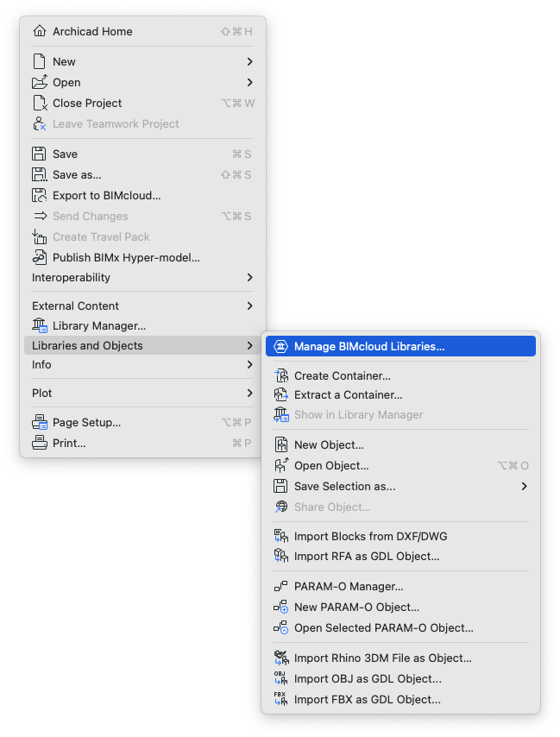Select Import RFA as GDL Object...

pos(400,556)
